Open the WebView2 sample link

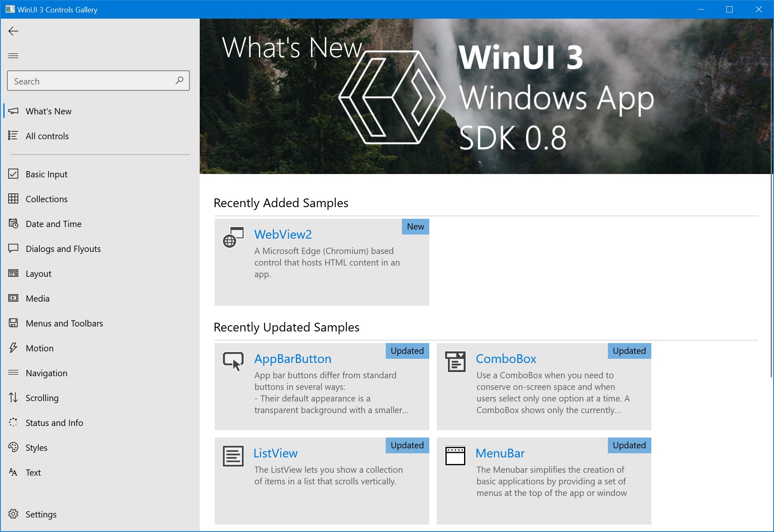pyautogui.click(x=283, y=235)
